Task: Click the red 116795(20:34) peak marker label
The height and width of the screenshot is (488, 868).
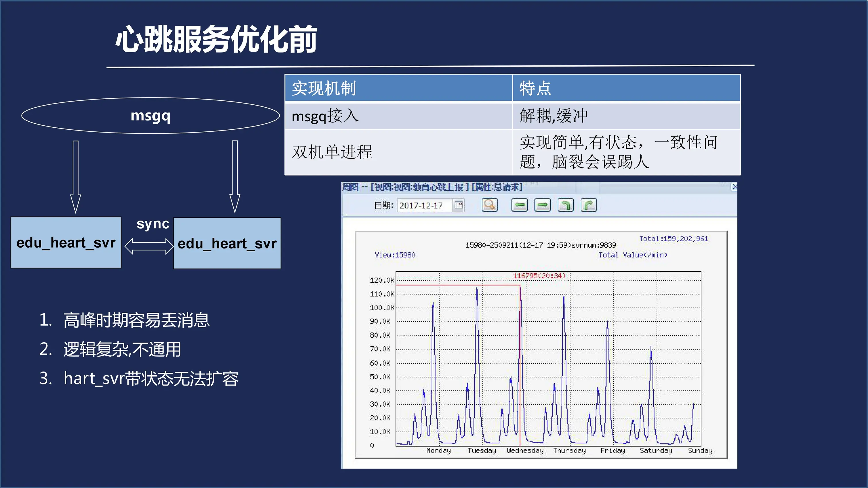Action: coord(539,276)
